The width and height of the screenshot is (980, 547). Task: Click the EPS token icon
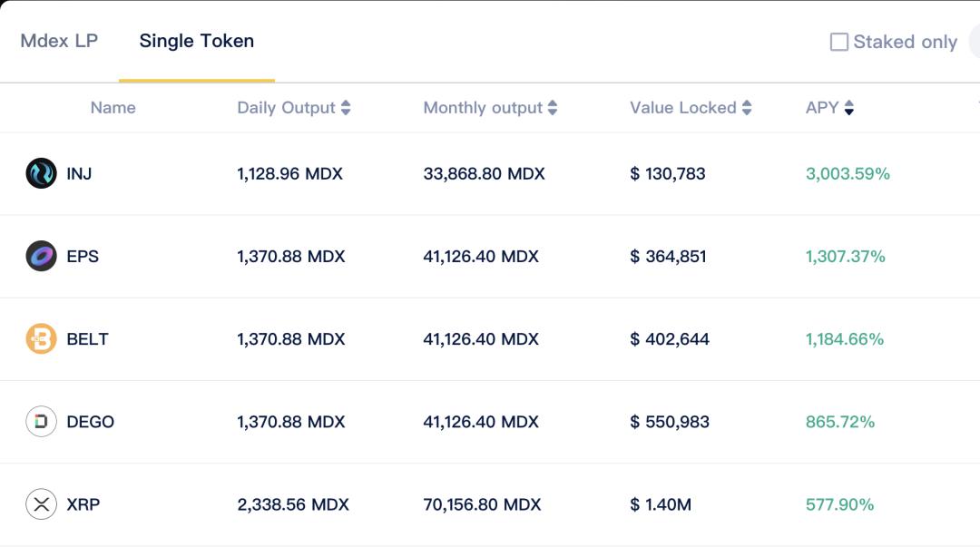41,257
